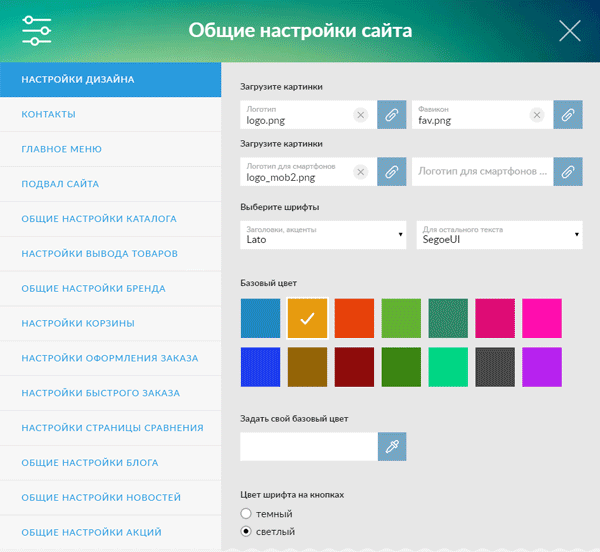Viewport: 600px width, 552px height.
Task: Choose the purple base color swatch
Action: click(x=542, y=367)
